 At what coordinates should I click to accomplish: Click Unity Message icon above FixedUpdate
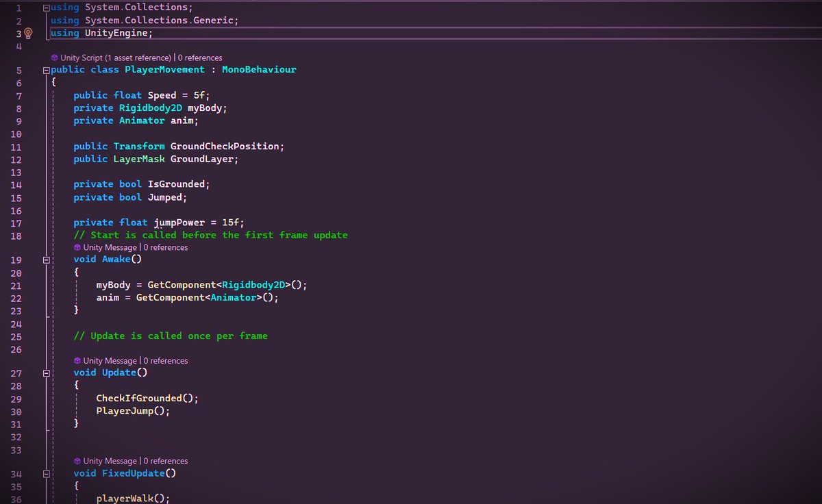[x=77, y=461]
